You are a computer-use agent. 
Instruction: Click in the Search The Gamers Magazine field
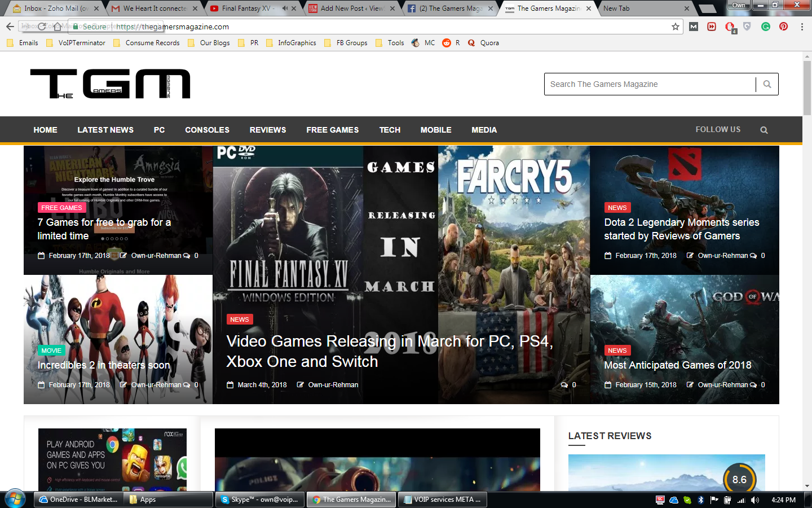(x=650, y=84)
